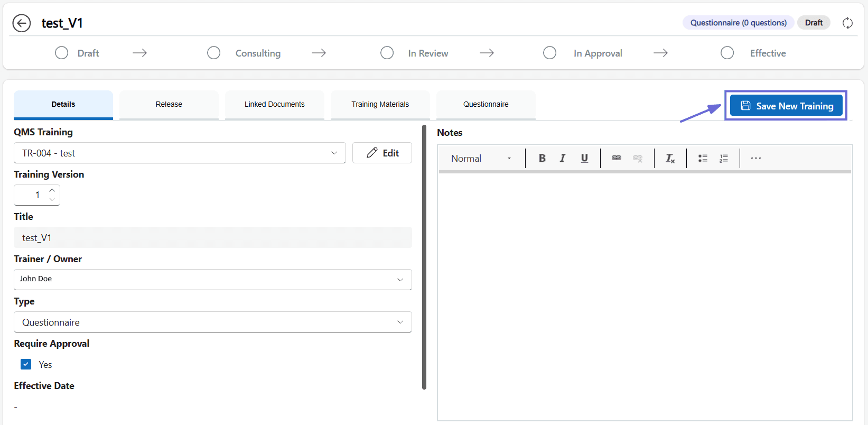
Task: Increase the Training Version number
Action: point(52,190)
